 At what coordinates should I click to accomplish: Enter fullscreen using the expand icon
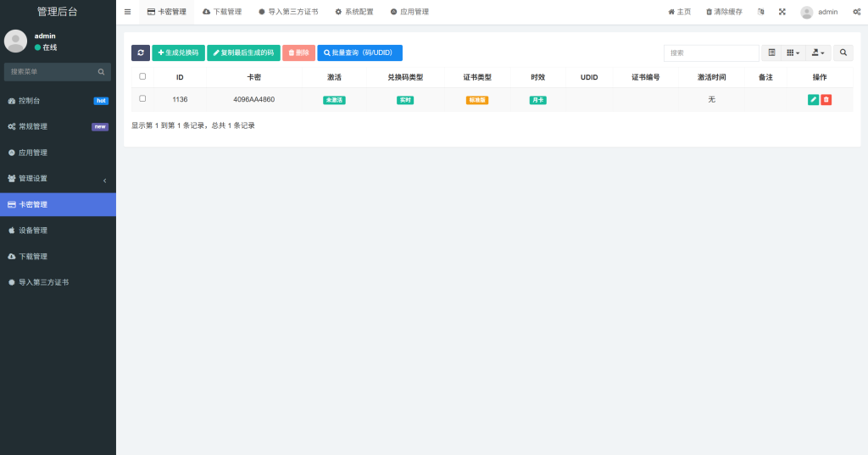click(x=782, y=12)
